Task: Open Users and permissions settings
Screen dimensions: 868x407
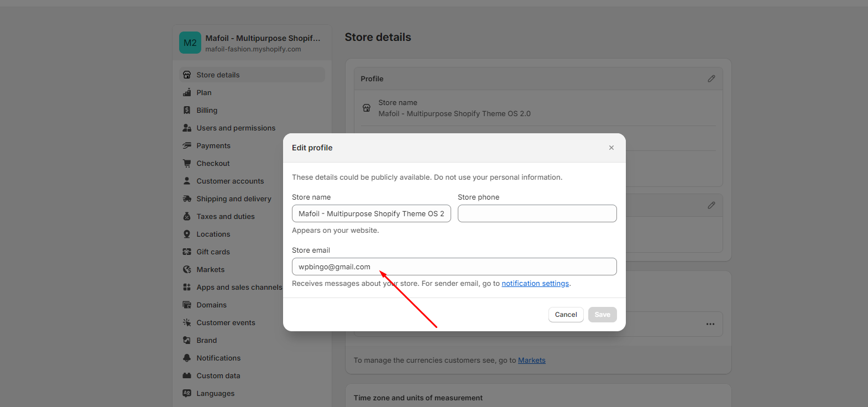Action: coord(252,128)
